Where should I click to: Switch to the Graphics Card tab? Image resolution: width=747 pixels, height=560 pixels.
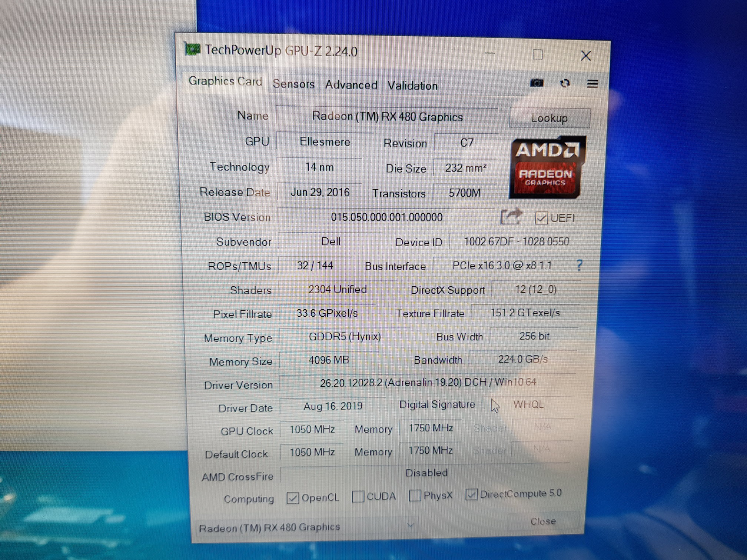[x=225, y=81]
